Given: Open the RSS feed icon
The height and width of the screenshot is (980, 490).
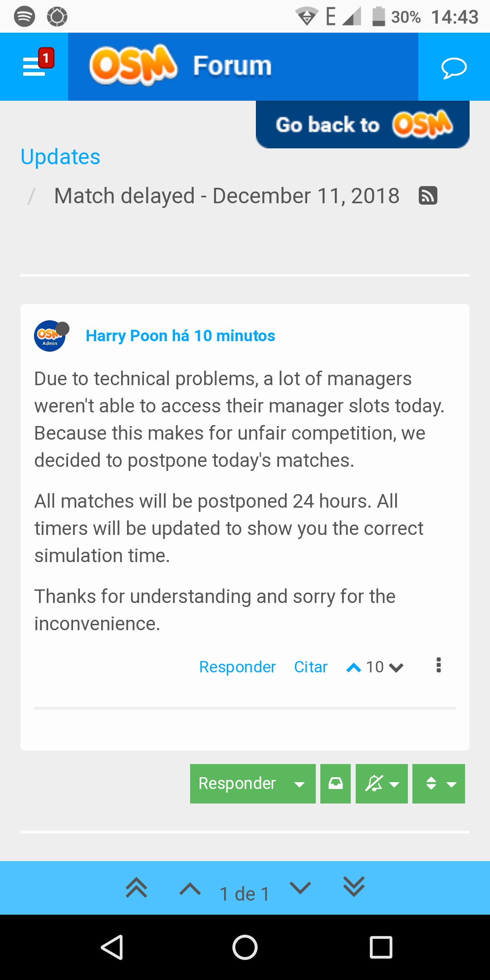Looking at the screenshot, I should pyautogui.click(x=428, y=196).
